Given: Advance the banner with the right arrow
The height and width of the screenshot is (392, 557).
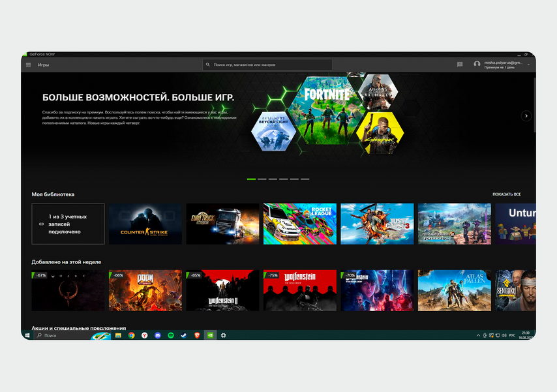Looking at the screenshot, I should point(526,116).
